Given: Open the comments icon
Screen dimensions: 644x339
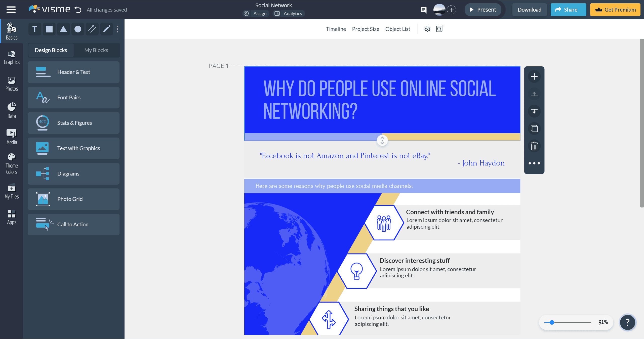Looking at the screenshot, I should [424, 10].
